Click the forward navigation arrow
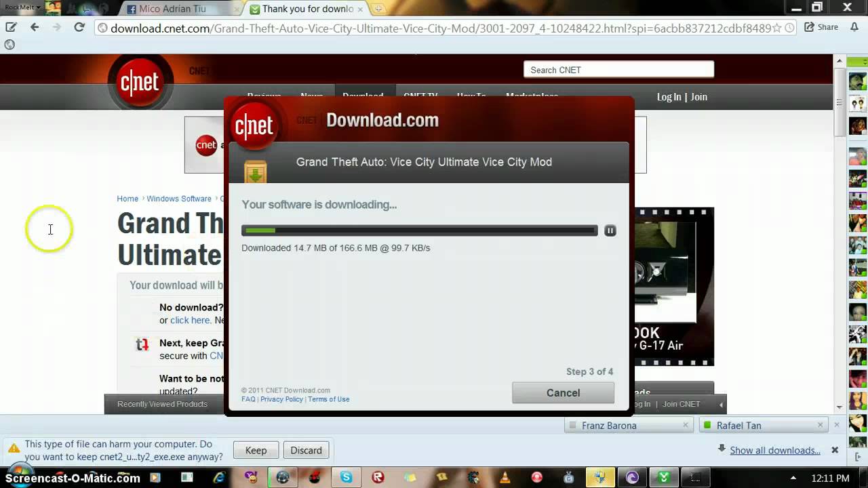Viewport: 868px width, 488px height. (x=57, y=27)
